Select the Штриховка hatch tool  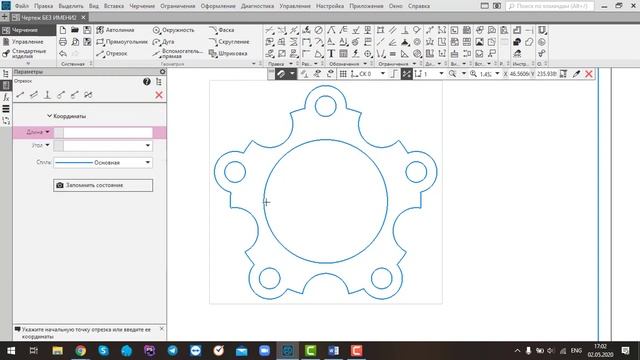[x=228, y=53]
